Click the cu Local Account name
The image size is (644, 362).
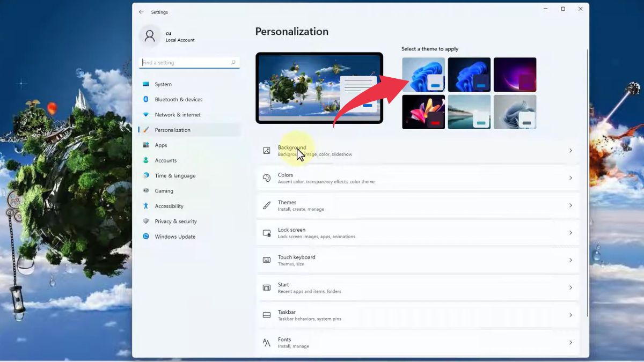pos(180,36)
